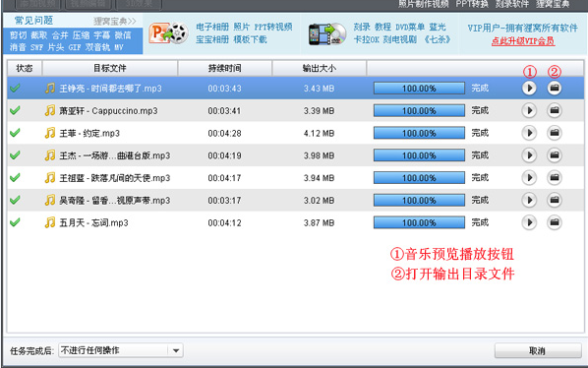
Task: Click the GIF FAQ link
Action: point(75,47)
